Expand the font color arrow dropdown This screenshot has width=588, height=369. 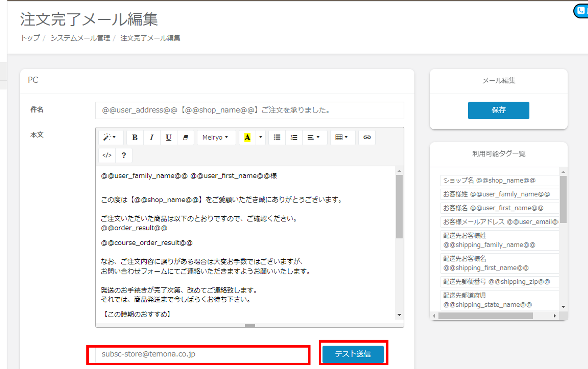pyautogui.click(x=260, y=137)
